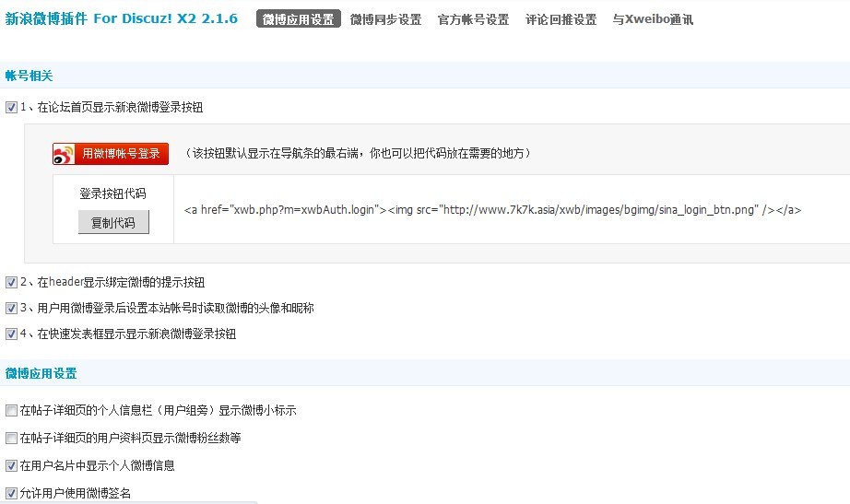The width and height of the screenshot is (850, 504).
Task: Uncheck 在论坛首页显示新浪微博登录按钮 option
Action: [11, 107]
